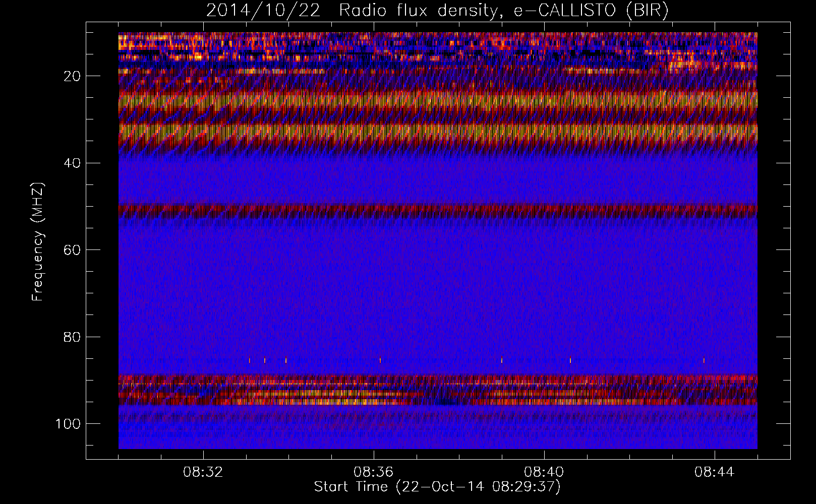Click the 08:44 time tick label

pyautogui.click(x=715, y=472)
